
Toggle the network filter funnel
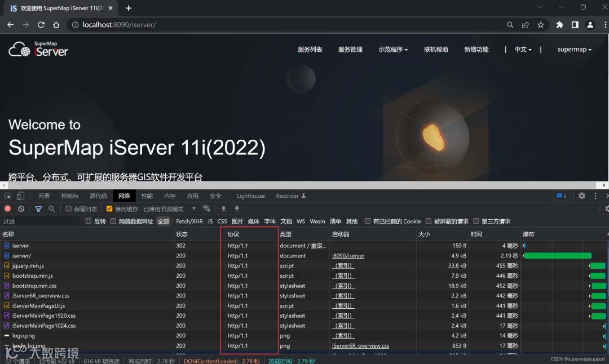tap(38, 209)
